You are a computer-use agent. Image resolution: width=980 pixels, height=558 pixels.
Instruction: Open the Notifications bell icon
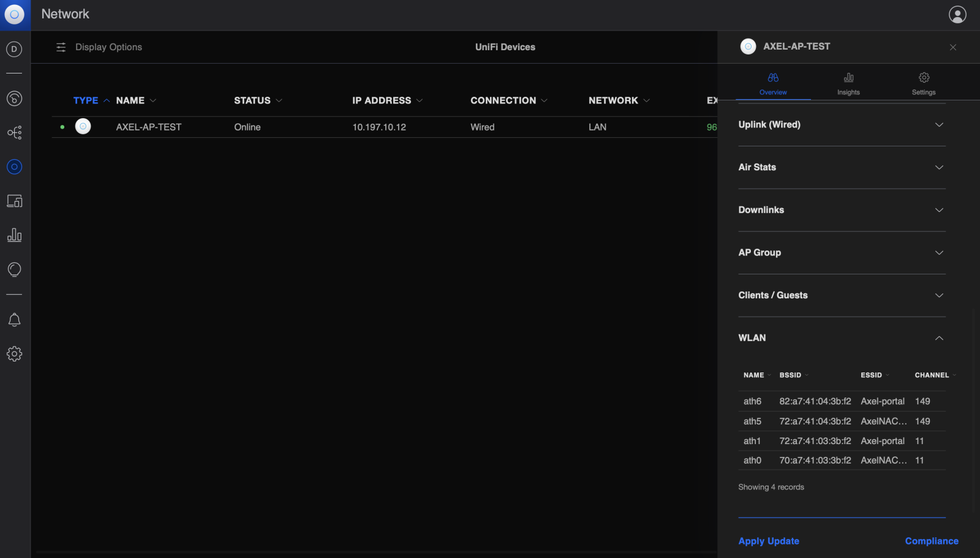tap(14, 320)
